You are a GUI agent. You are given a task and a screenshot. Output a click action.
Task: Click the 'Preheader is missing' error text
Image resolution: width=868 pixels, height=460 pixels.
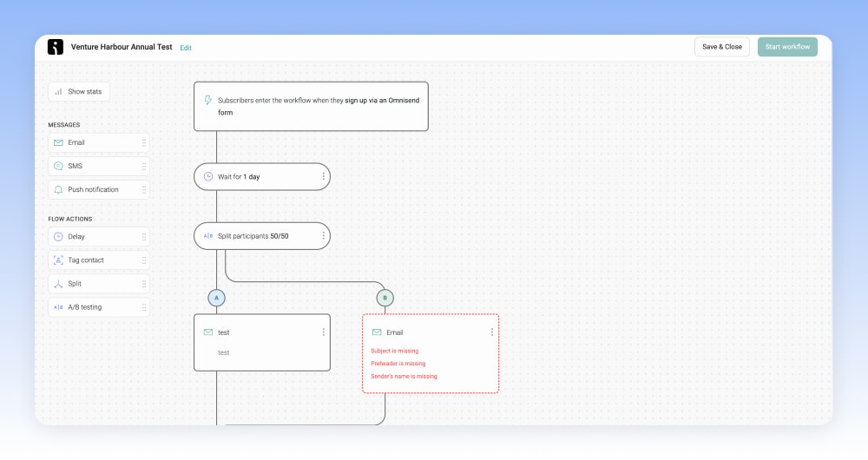(398, 364)
